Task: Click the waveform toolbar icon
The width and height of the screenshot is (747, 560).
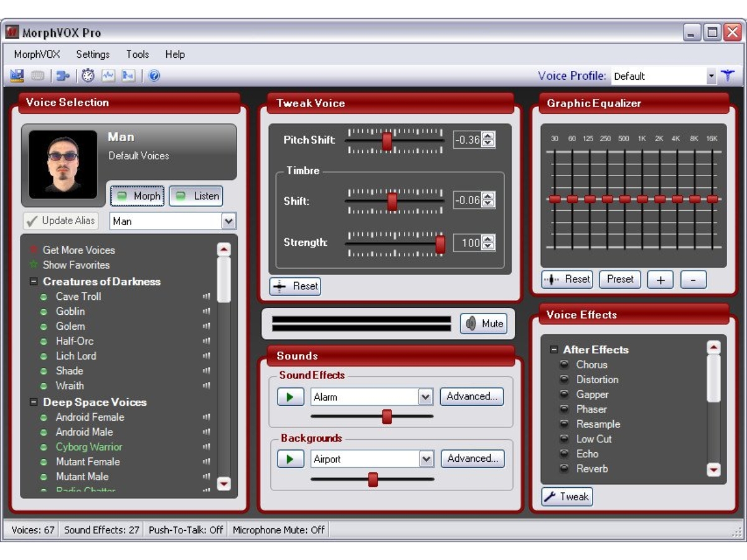Action: click(x=108, y=76)
